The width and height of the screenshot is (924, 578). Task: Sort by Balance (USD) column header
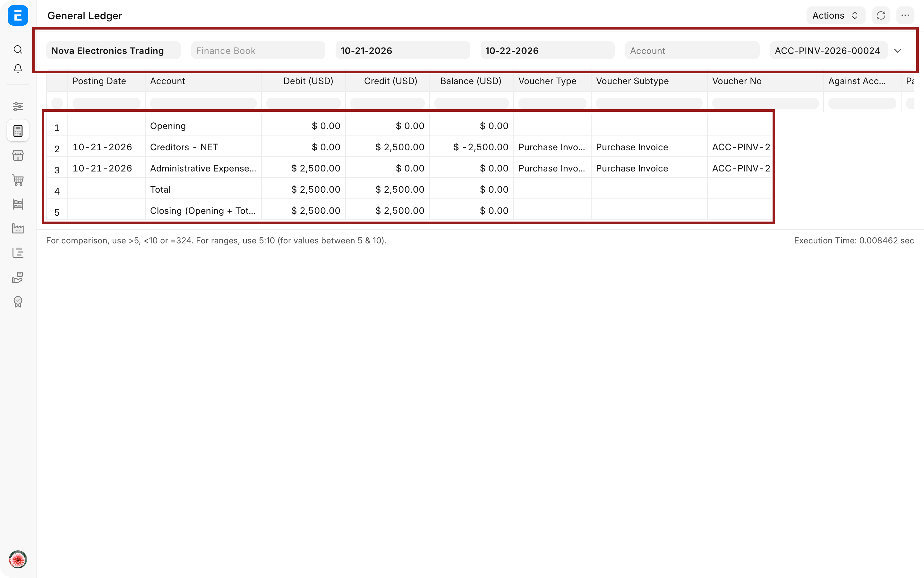(472, 81)
